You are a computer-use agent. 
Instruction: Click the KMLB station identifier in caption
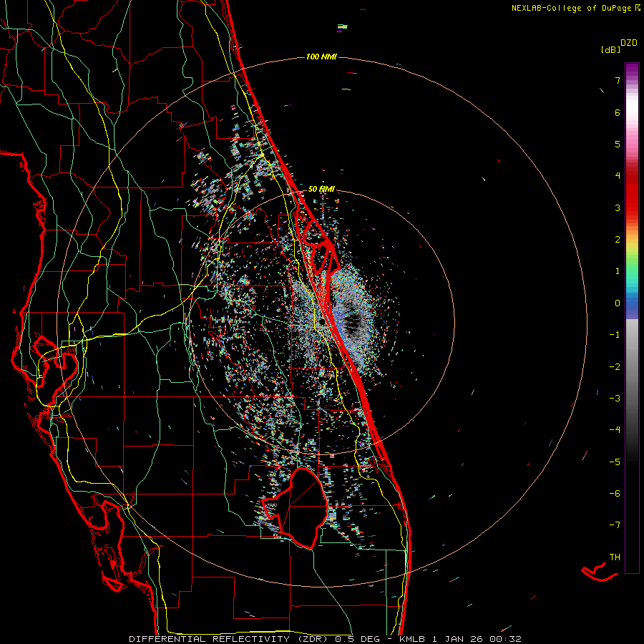(x=412, y=639)
